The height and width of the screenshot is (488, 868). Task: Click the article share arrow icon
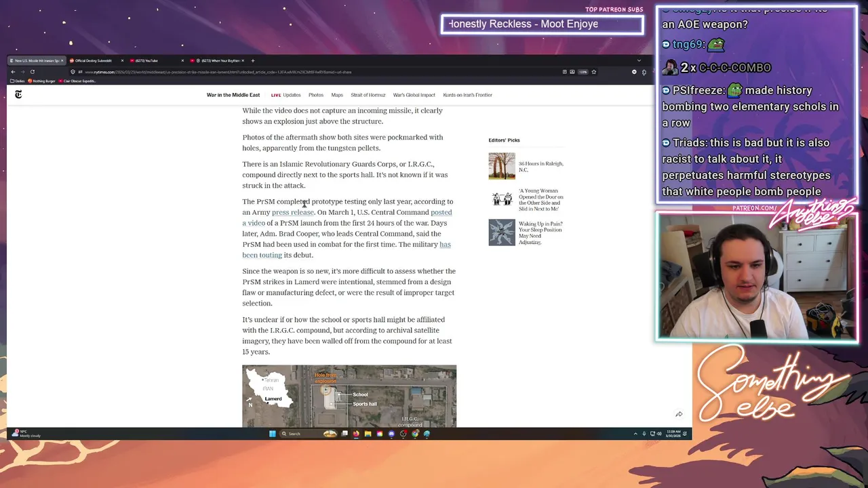(x=679, y=414)
